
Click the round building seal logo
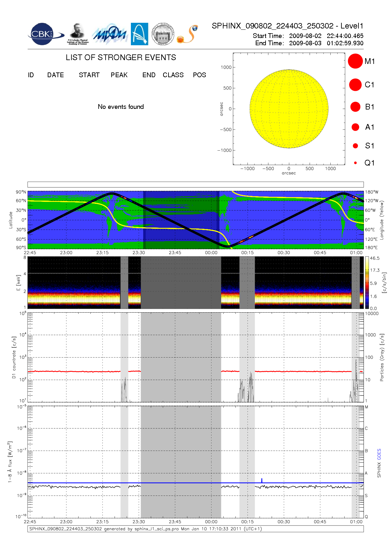click(x=163, y=34)
